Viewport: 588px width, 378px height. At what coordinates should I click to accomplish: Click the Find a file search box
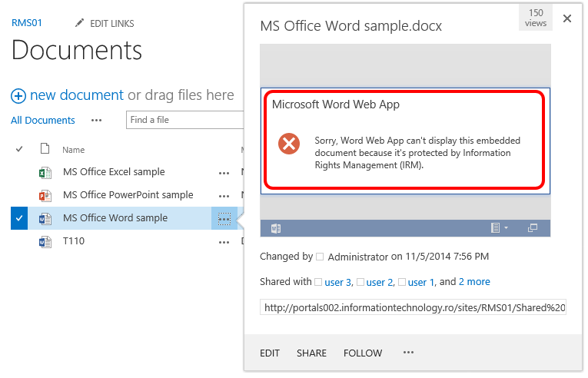click(x=185, y=120)
